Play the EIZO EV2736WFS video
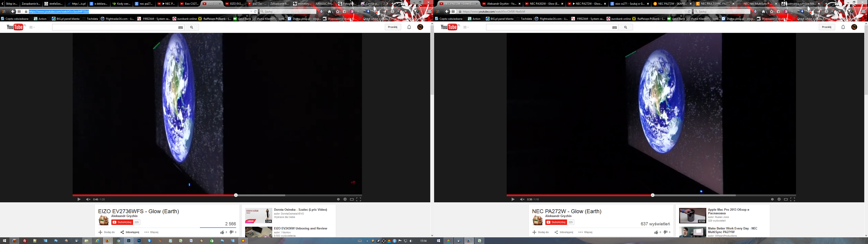 click(x=79, y=199)
